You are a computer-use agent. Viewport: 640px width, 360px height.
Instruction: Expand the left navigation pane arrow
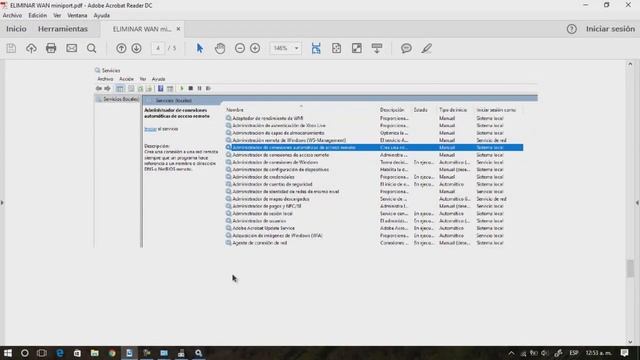click(2, 202)
